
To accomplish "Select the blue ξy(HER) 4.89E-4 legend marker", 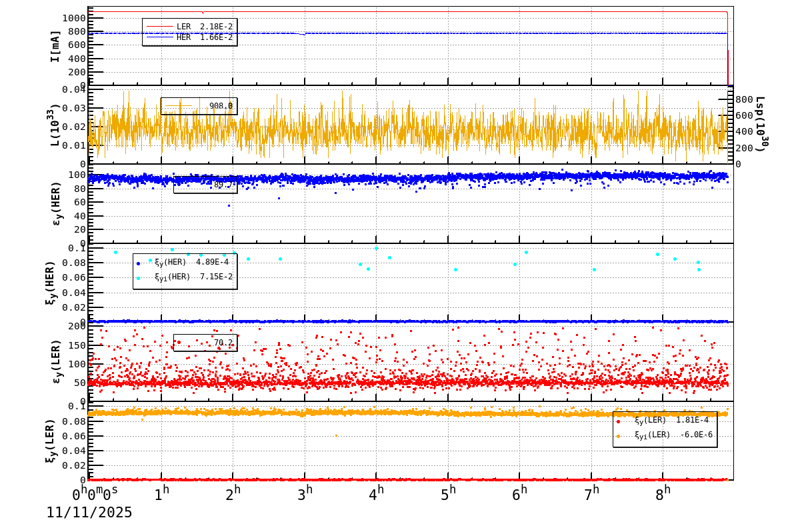I will [x=139, y=263].
